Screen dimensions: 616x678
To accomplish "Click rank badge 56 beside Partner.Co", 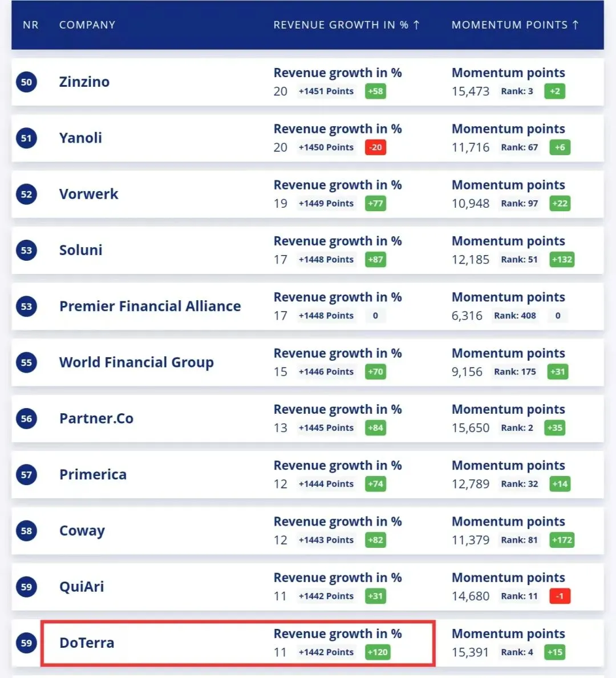I will click(x=26, y=418).
